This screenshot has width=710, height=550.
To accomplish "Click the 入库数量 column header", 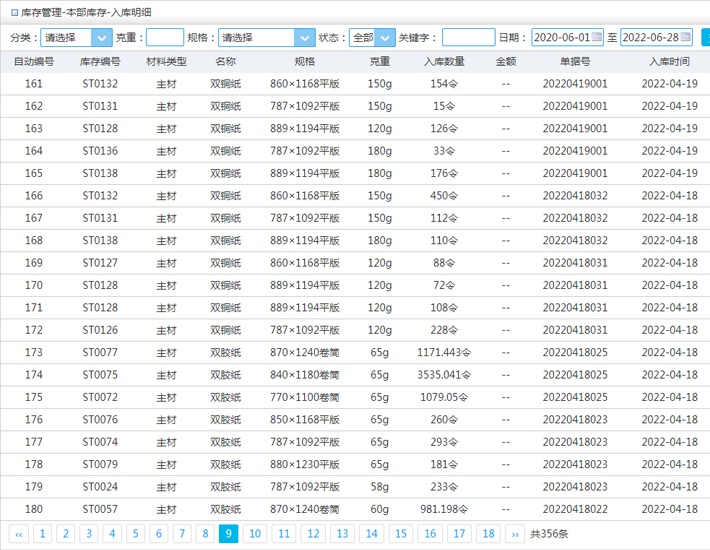I will (444, 61).
